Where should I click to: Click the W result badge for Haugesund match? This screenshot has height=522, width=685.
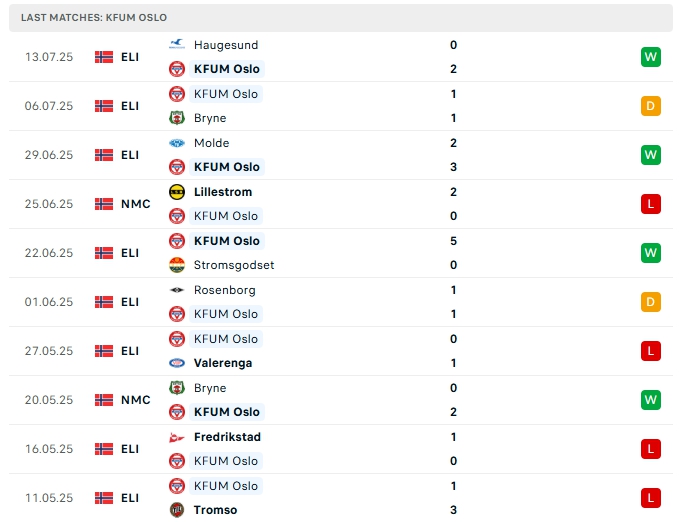click(651, 57)
